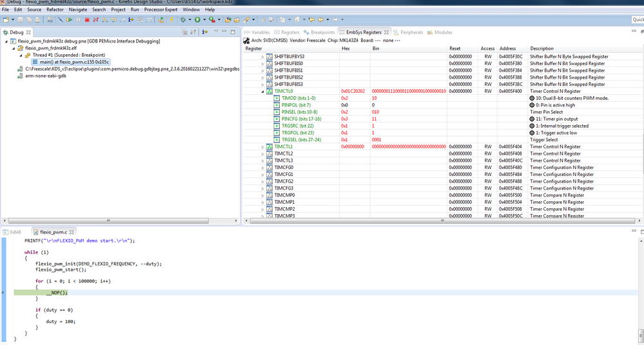Image resolution: width=644 pixels, height=345 pixels.
Task: Collapse flexio_pwm_frdmkl43z.elf tree node
Action: pyautogui.click(x=14, y=48)
